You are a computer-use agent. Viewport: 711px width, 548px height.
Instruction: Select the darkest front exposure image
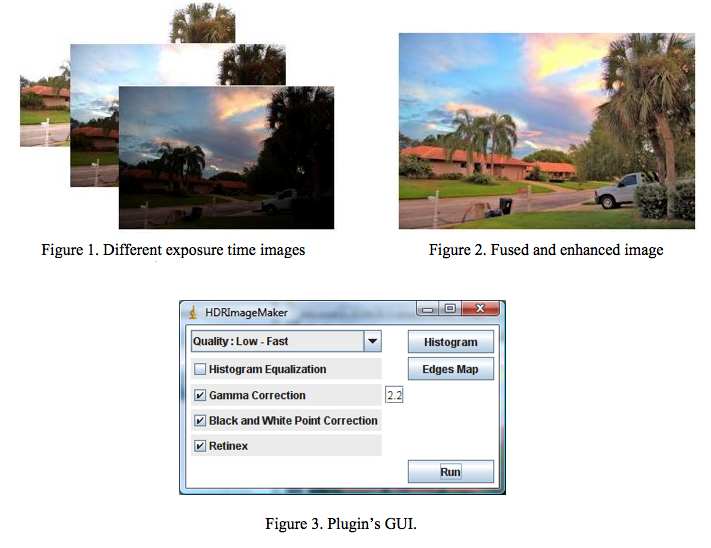(x=226, y=158)
